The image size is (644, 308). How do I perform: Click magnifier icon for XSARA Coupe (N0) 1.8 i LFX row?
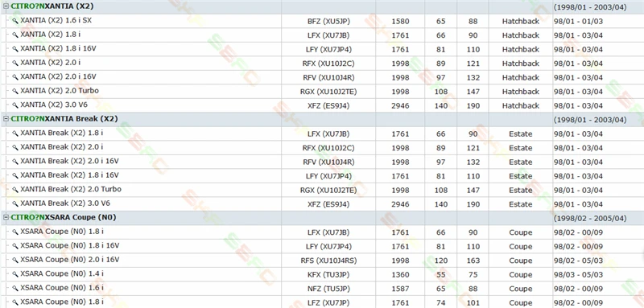click(x=15, y=232)
